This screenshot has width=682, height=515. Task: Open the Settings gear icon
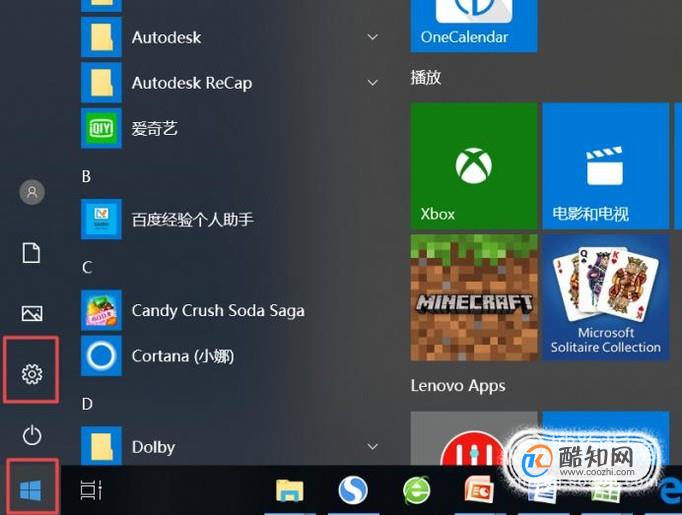32,374
